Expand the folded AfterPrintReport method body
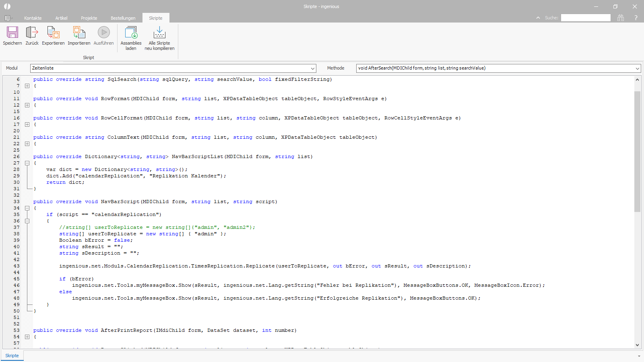644x362 pixels. coord(27,337)
